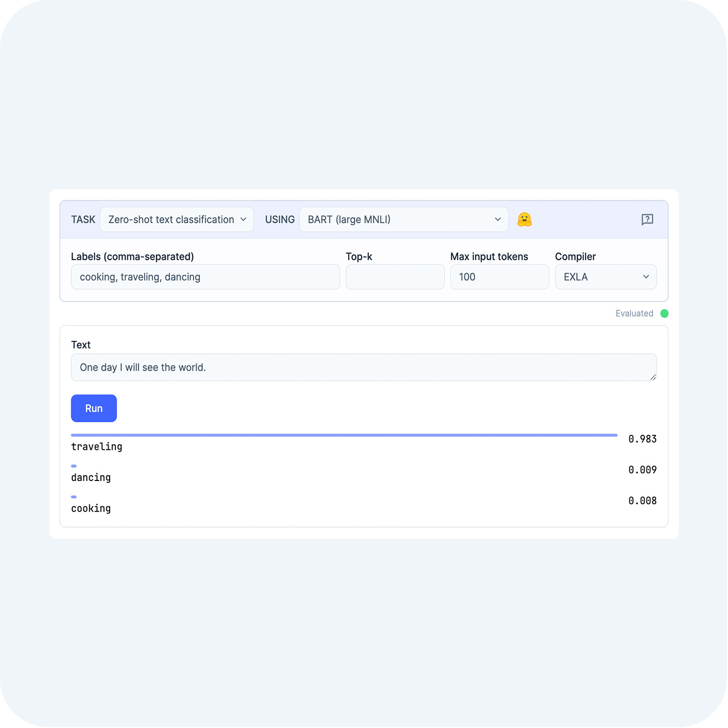Image resolution: width=728 pixels, height=728 pixels.
Task: Focus the Labels comma-separated input field
Action: click(x=205, y=277)
